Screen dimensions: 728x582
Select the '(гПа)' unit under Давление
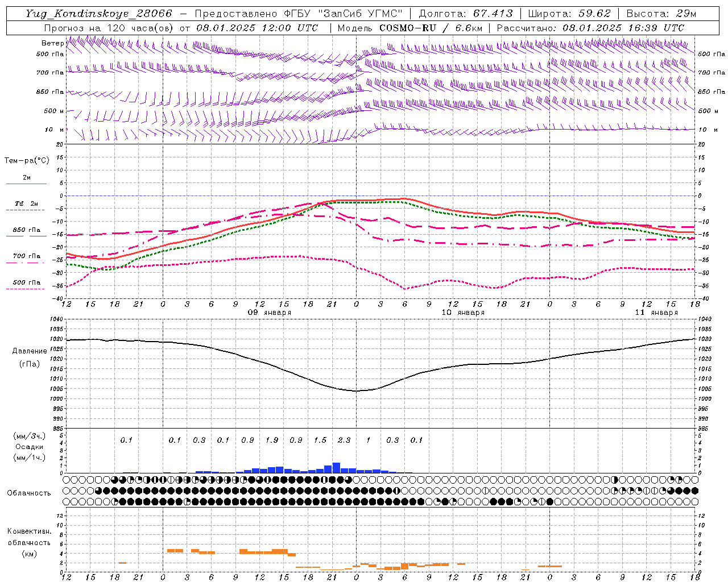click(29, 364)
